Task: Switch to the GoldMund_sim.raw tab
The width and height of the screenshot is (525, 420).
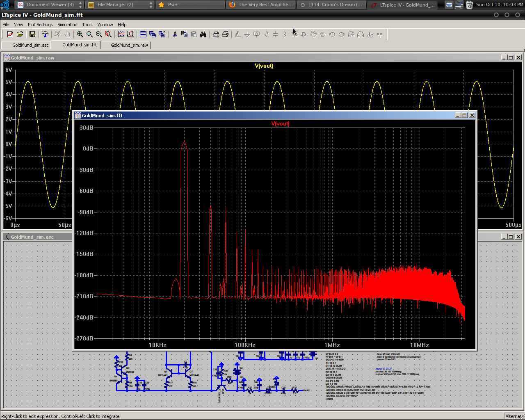Action: (125, 45)
